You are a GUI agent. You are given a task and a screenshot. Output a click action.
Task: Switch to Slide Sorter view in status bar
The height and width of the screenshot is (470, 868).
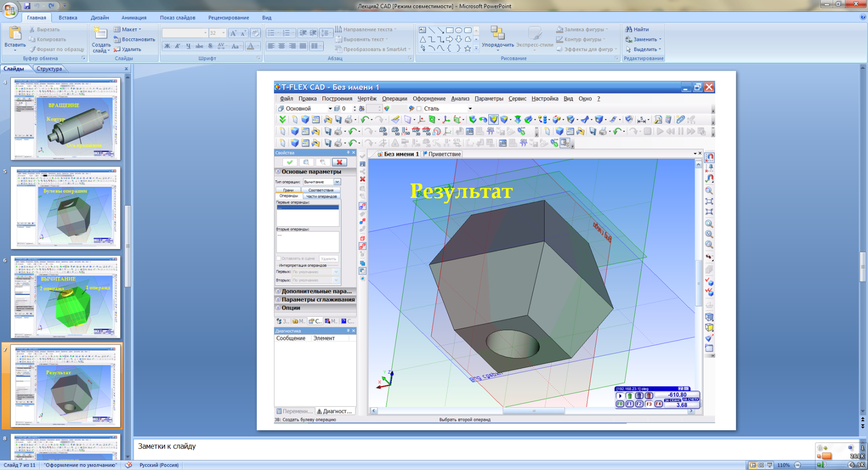pos(761,465)
